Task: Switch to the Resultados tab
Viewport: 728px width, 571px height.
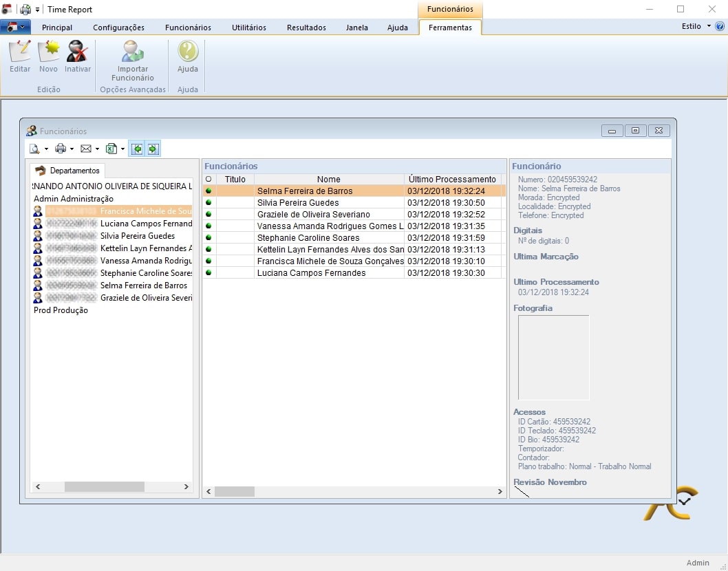Action: point(306,28)
